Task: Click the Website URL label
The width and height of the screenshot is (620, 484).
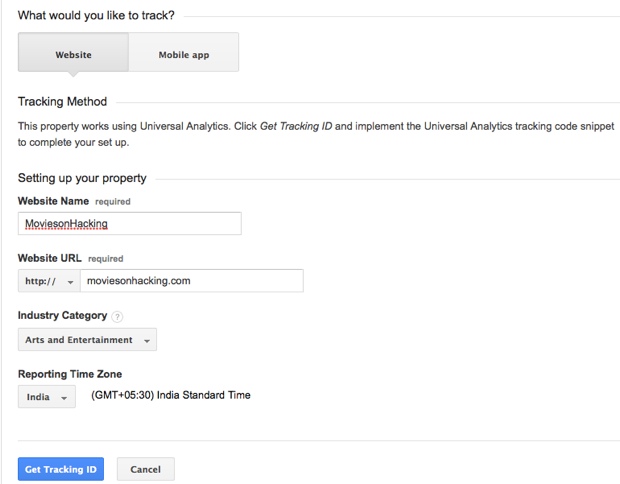Action: pos(50,258)
